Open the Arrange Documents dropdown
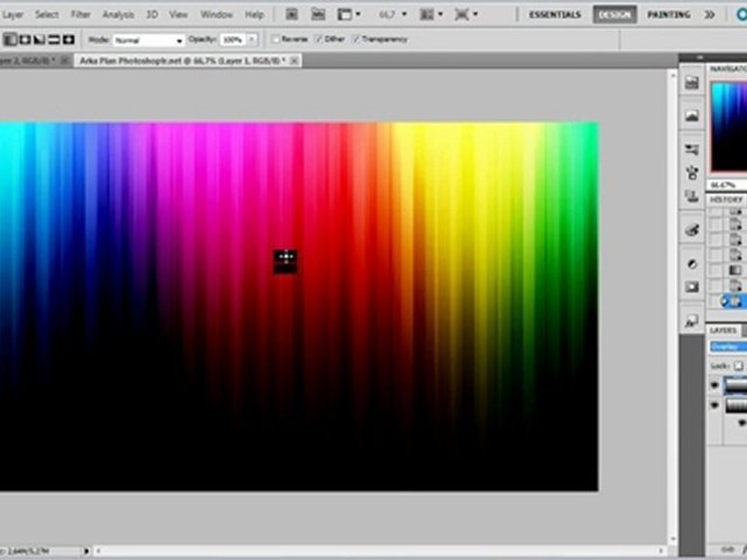The height and width of the screenshot is (560, 747). [x=431, y=15]
